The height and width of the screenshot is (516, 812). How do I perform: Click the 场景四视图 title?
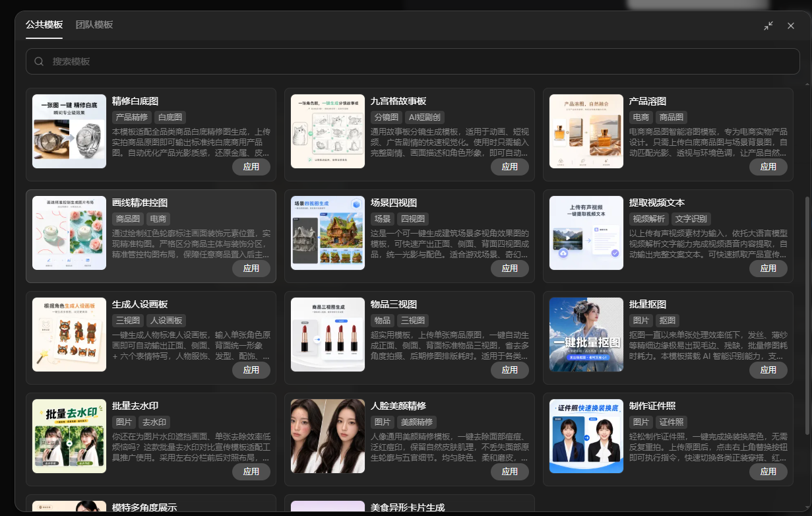[394, 203]
